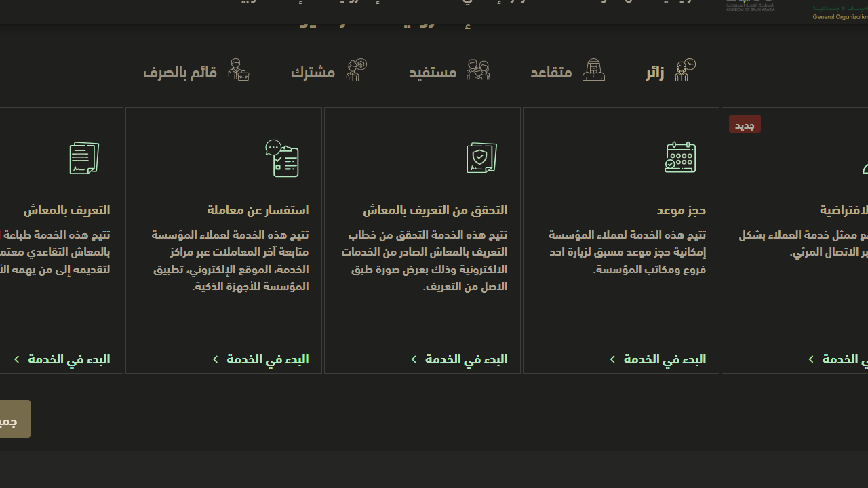Click the chevron next to التحقق من التعريف start link
Image resolution: width=868 pixels, height=488 pixels.
(414, 359)
